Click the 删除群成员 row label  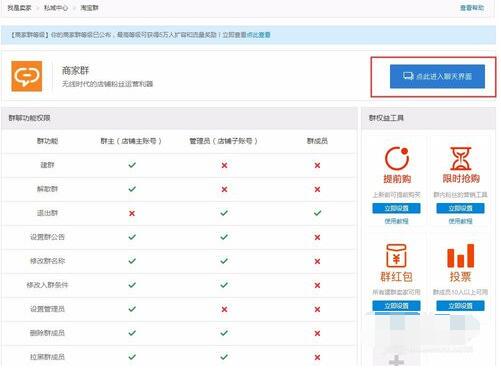pos(47,333)
